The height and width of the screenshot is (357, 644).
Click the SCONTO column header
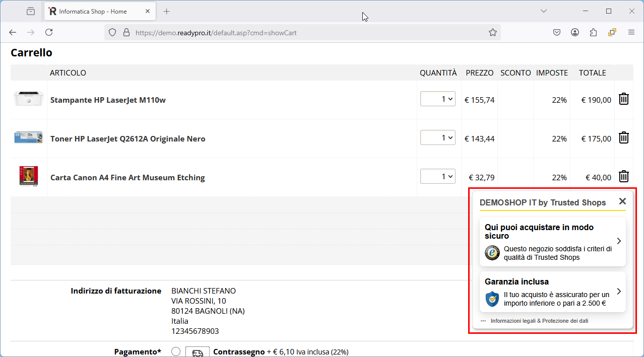(x=516, y=73)
